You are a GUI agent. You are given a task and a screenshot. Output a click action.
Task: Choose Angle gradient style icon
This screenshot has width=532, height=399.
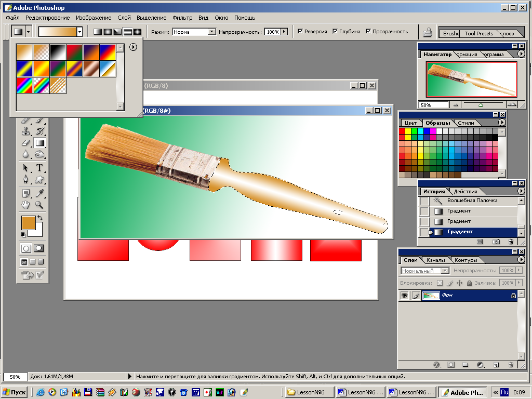tap(117, 32)
